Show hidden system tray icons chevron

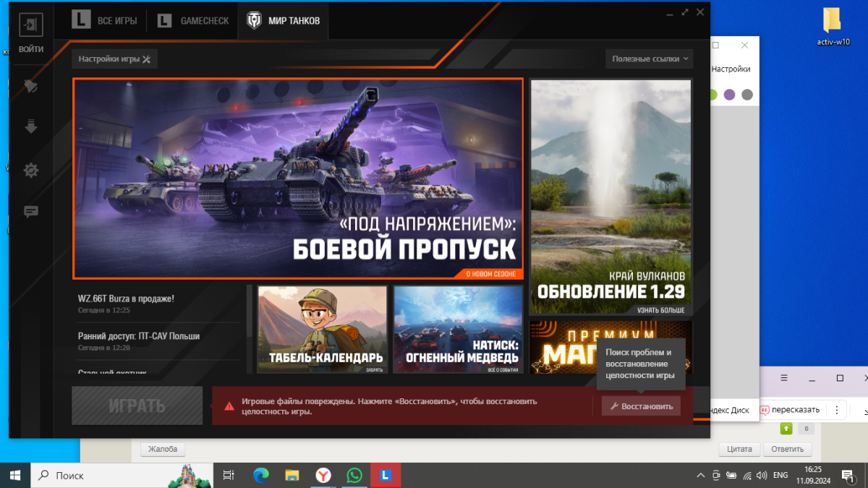point(699,475)
